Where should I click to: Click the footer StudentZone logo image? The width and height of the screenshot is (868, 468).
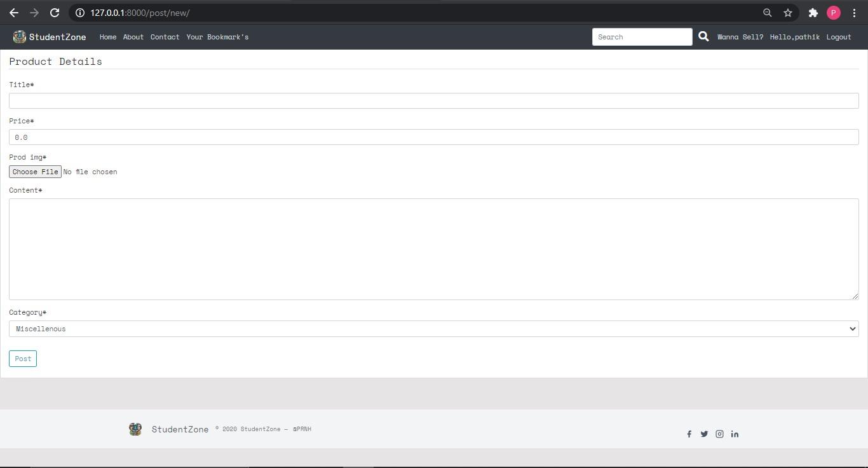[135, 429]
